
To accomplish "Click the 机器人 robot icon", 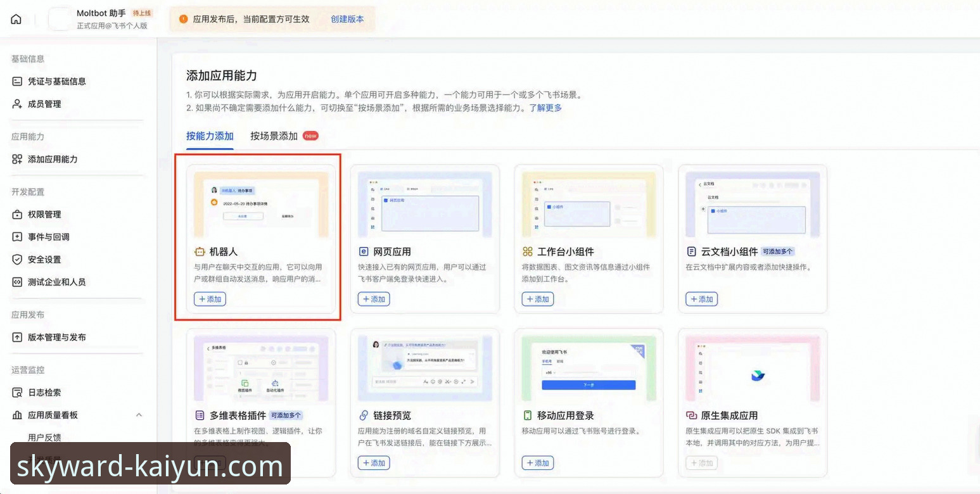I will (x=200, y=251).
